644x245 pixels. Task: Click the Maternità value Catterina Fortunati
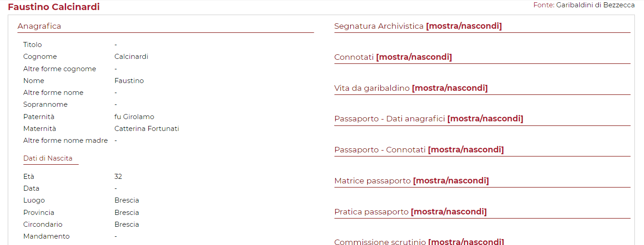pyautogui.click(x=146, y=129)
